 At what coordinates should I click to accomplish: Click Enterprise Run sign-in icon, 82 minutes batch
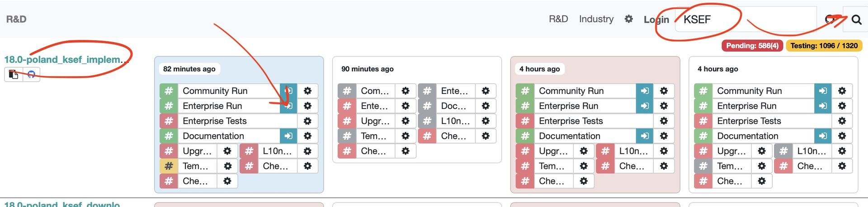click(288, 106)
